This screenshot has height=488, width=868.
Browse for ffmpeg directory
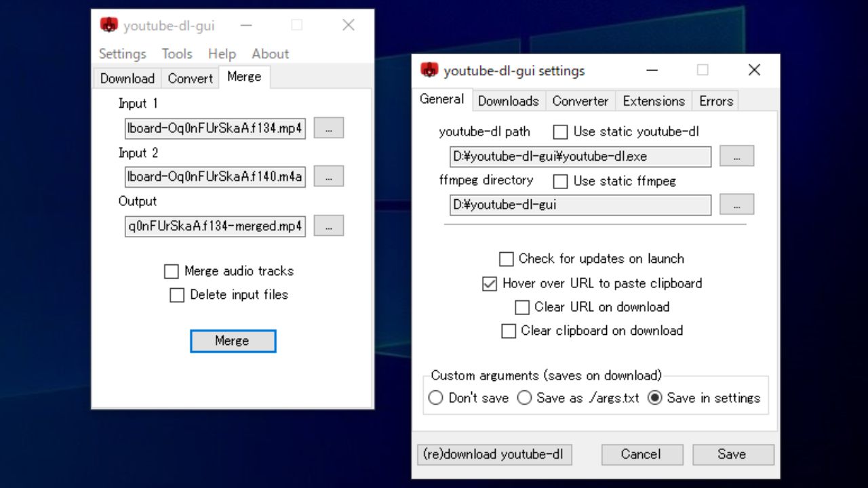coord(736,205)
